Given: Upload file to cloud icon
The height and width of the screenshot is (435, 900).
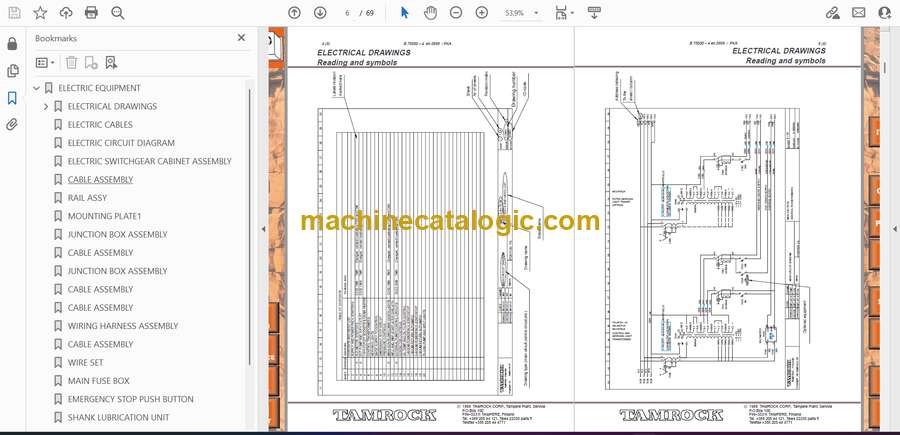Looking at the screenshot, I should tap(66, 13).
